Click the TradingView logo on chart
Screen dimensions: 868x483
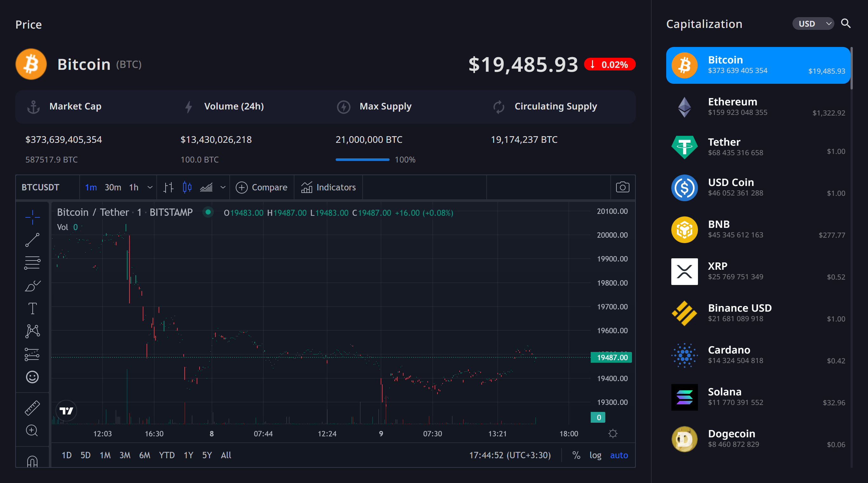[x=66, y=411]
